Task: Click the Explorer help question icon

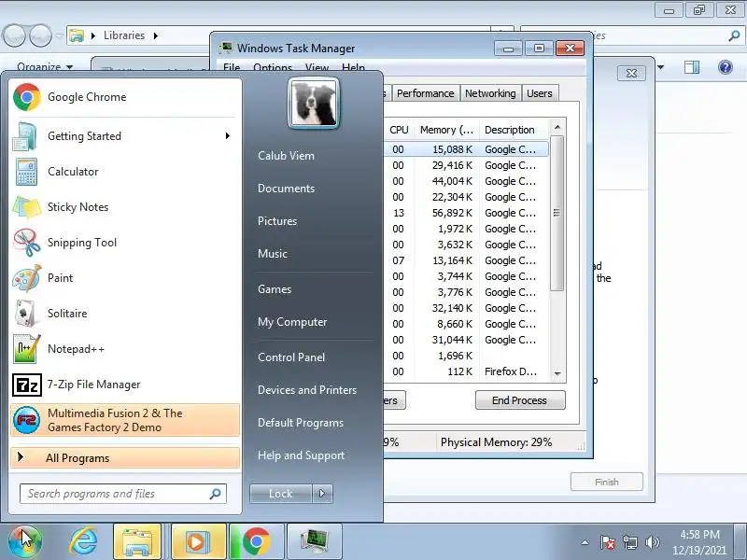Action: tap(726, 67)
